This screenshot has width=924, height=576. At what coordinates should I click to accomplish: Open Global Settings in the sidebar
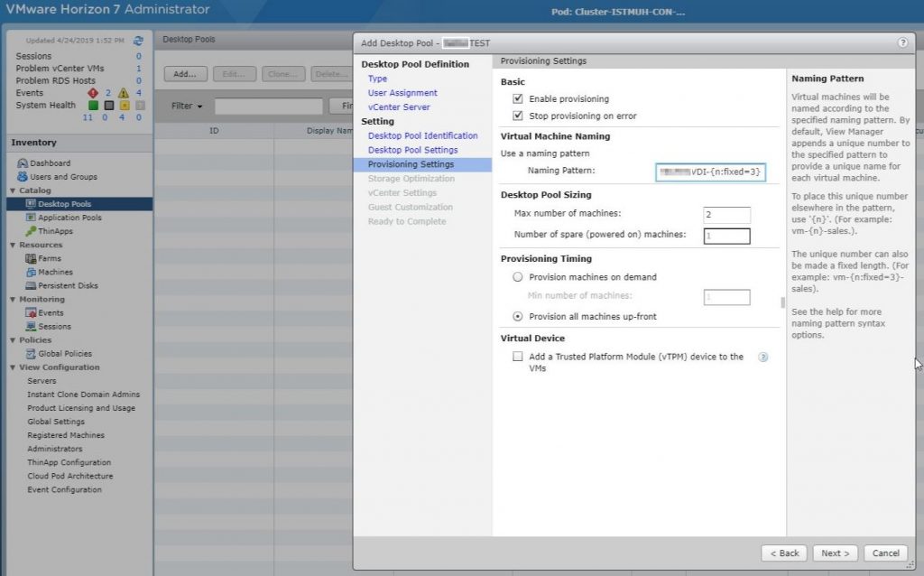56,422
